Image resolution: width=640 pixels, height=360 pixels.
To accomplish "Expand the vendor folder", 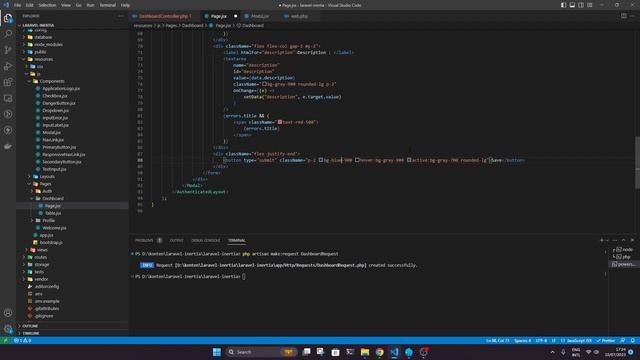I will click(41, 279).
